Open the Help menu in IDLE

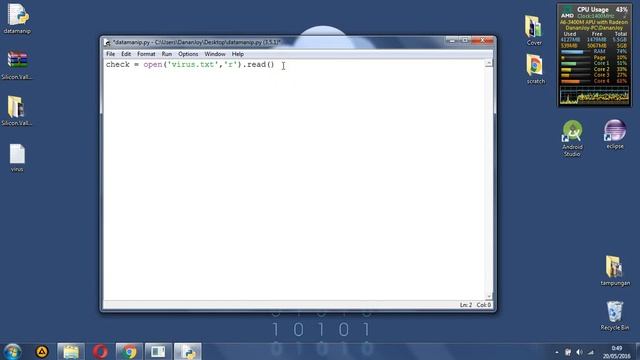coord(238,54)
